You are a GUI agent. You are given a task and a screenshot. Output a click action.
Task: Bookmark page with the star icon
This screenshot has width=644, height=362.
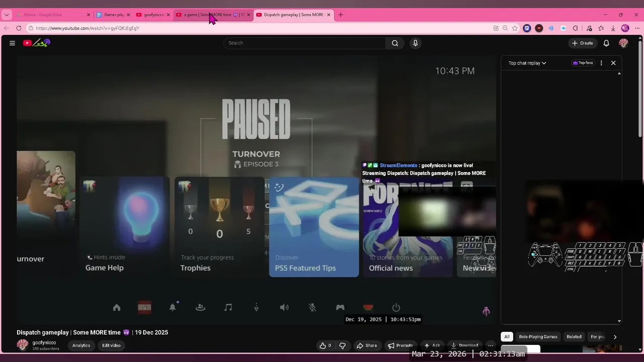coord(515,28)
